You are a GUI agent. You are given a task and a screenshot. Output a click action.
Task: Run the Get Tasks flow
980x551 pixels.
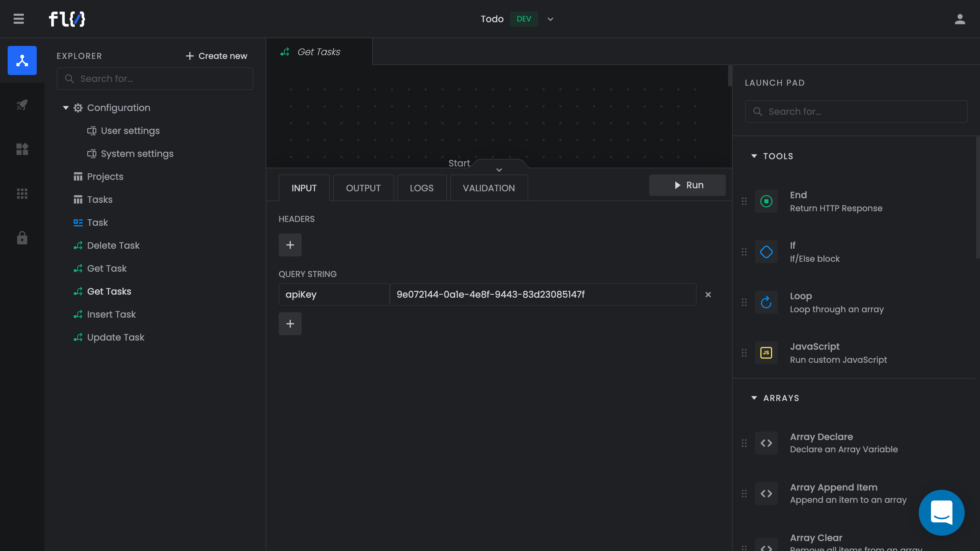pos(687,185)
